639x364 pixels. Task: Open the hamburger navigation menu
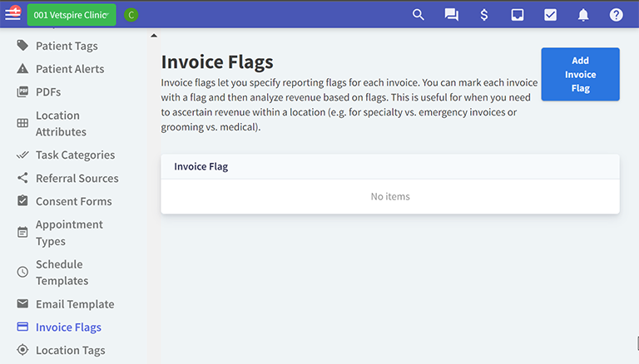click(x=12, y=14)
